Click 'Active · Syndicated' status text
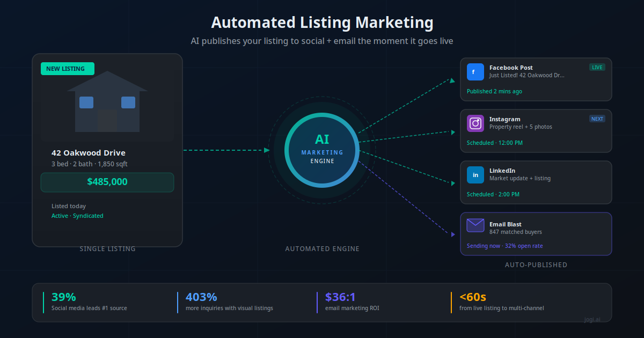Screen dimensions: 644x338 77,216
